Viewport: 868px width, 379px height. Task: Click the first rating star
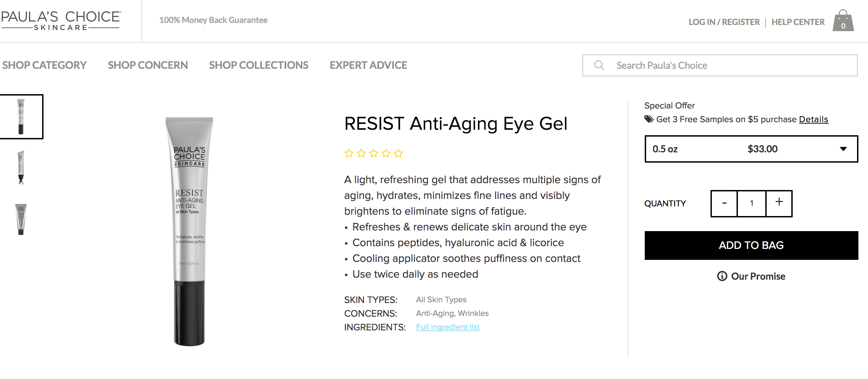(x=349, y=153)
